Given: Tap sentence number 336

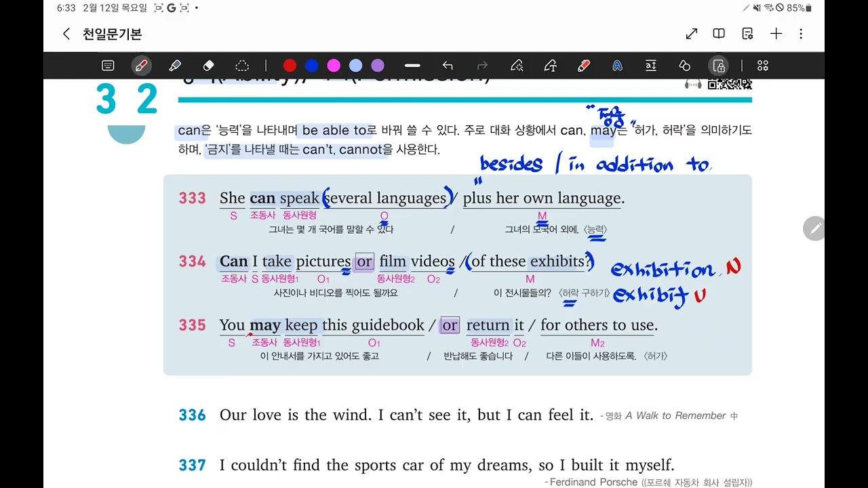Looking at the screenshot, I should pos(192,415).
